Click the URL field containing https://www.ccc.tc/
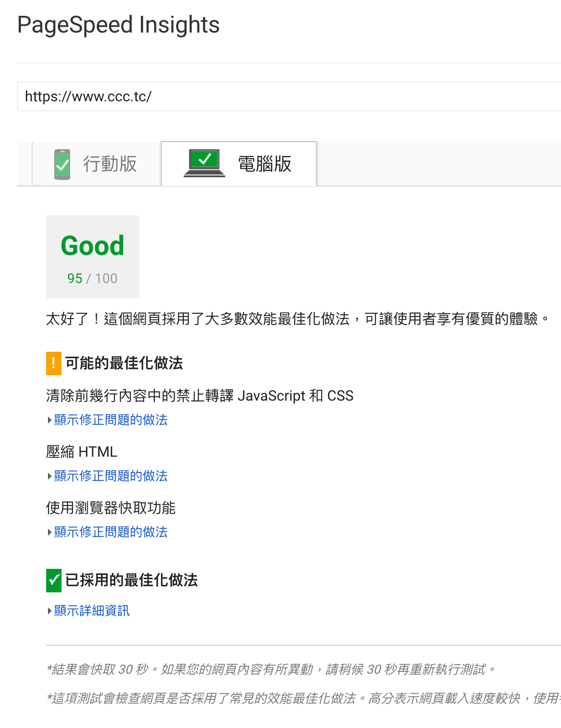 (289, 96)
